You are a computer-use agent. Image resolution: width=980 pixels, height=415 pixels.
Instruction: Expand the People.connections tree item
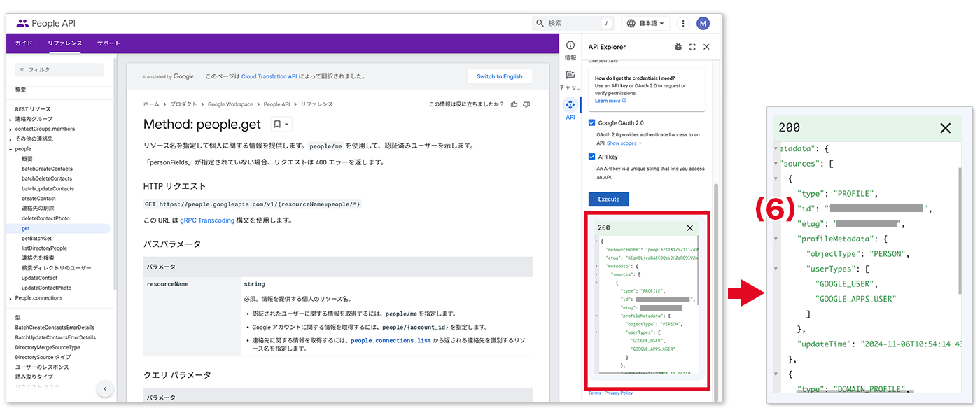pyautogui.click(x=10, y=298)
